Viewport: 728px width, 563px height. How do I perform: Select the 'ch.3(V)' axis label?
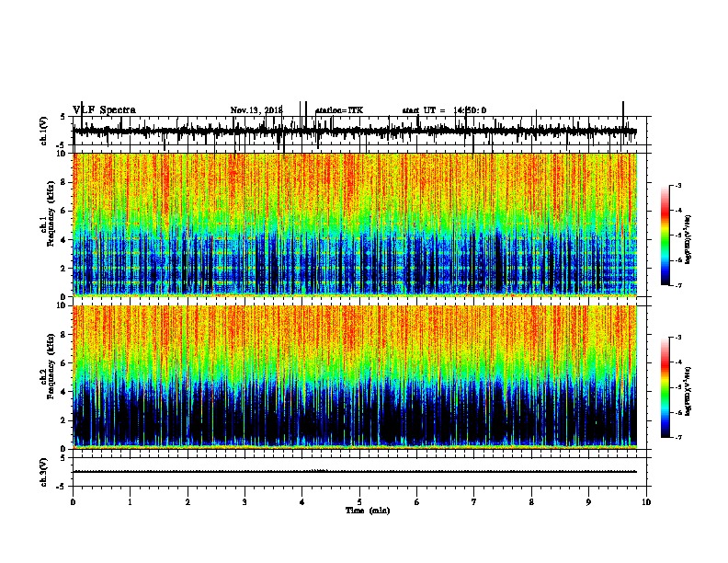(x=44, y=472)
